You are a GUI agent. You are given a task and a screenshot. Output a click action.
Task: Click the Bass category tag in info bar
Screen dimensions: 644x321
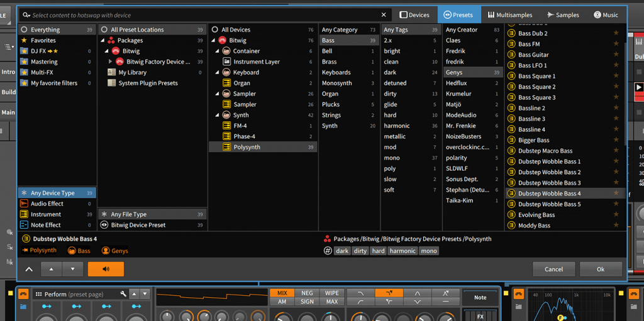point(79,251)
